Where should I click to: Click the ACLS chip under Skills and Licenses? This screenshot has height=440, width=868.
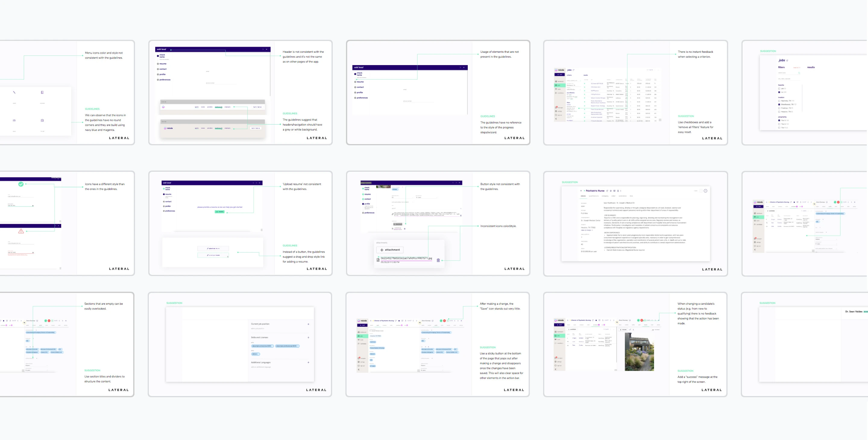(x=256, y=354)
